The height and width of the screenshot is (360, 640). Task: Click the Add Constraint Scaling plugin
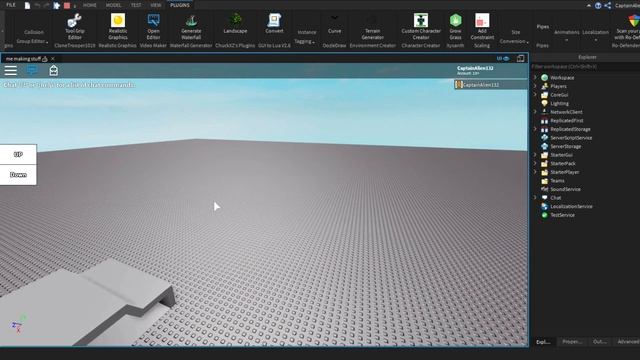(x=482, y=27)
